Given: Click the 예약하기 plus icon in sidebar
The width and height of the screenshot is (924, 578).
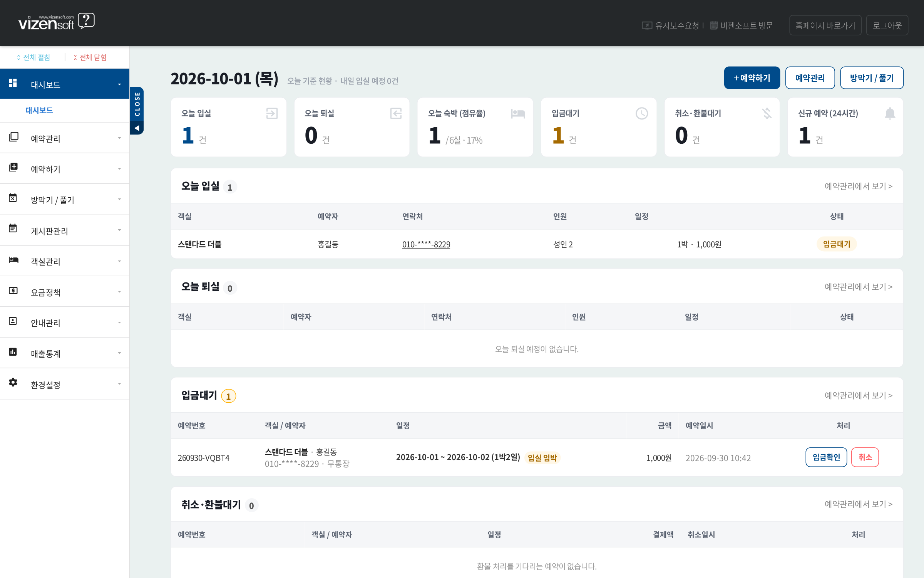Looking at the screenshot, I should pyautogui.click(x=13, y=167).
